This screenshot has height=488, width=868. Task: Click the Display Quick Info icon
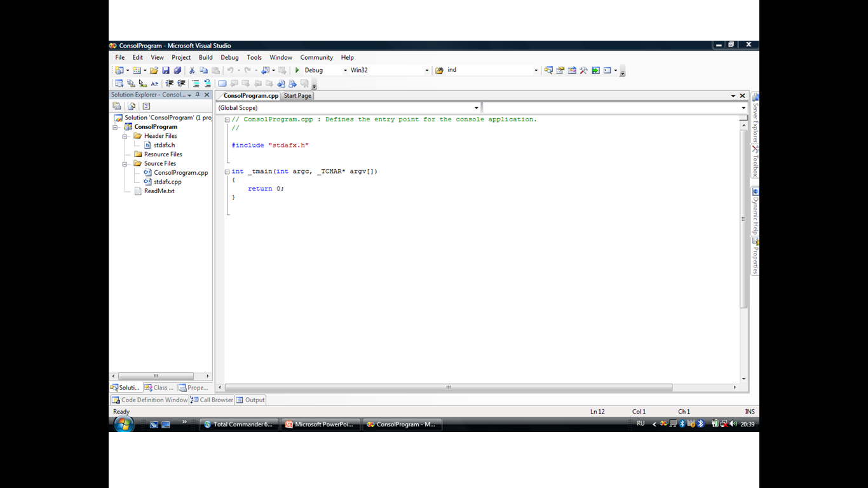[143, 83]
